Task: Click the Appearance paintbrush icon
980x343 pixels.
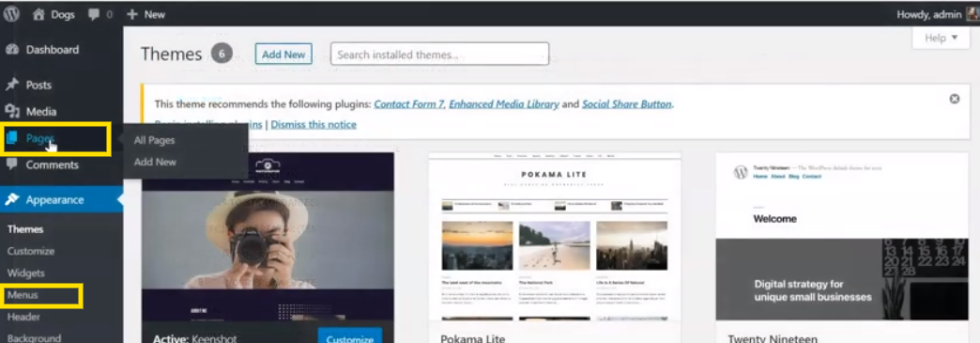Action: (x=12, y=199)
